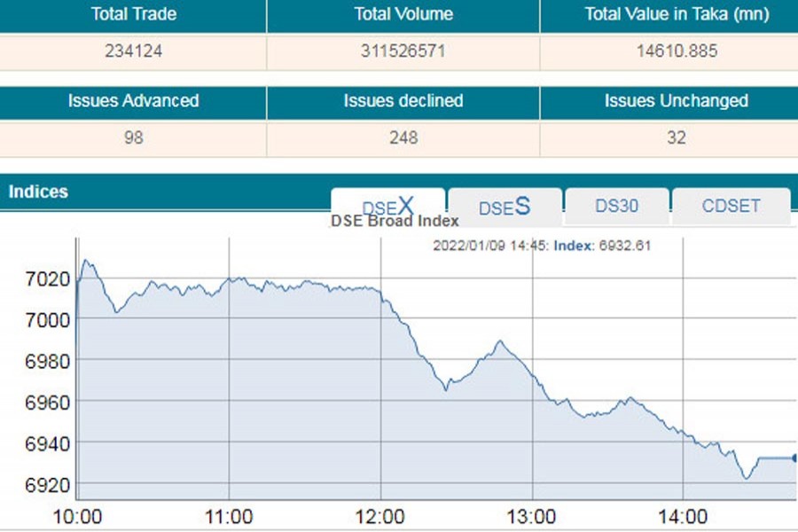Select the DS30 tab

(x=616, y=206)
